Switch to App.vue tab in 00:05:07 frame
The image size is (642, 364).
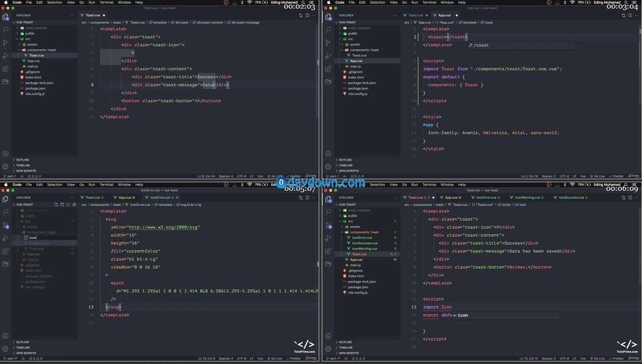point(125,197)
